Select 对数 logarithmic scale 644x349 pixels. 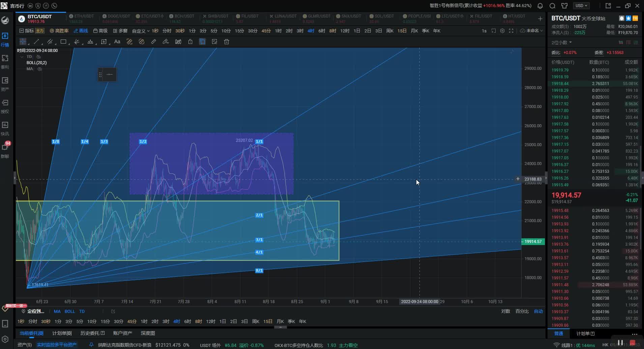coord(505,311)
